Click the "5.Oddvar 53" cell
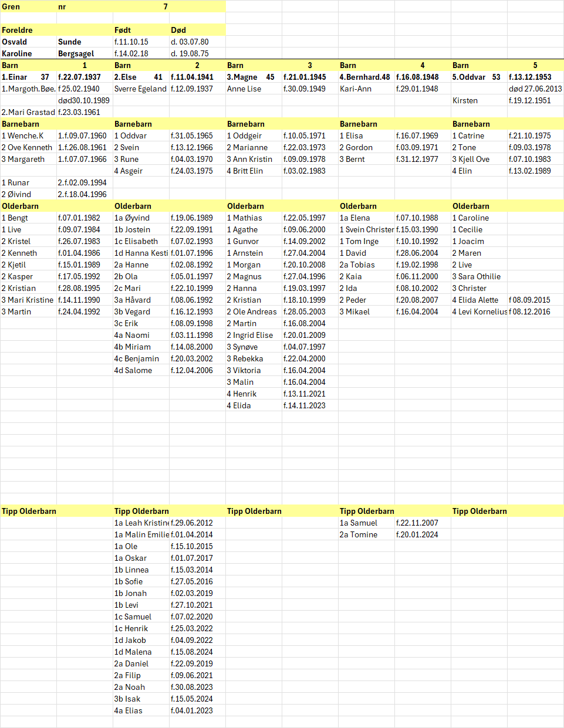Screen dimensions: 564x728 (x=479, y=77)
